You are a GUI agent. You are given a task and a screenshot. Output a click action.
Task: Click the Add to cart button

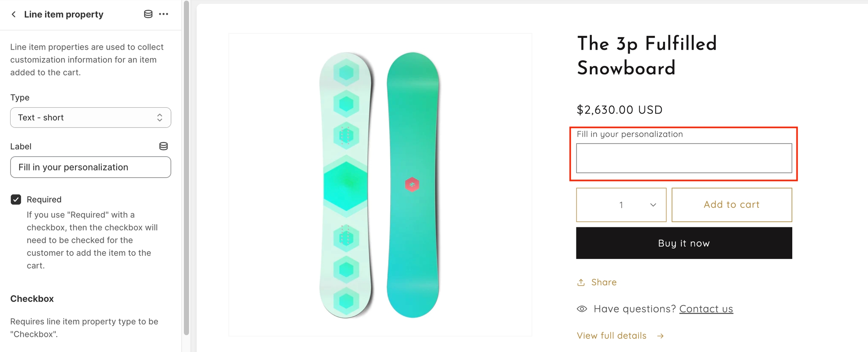[x=732, y=205]
